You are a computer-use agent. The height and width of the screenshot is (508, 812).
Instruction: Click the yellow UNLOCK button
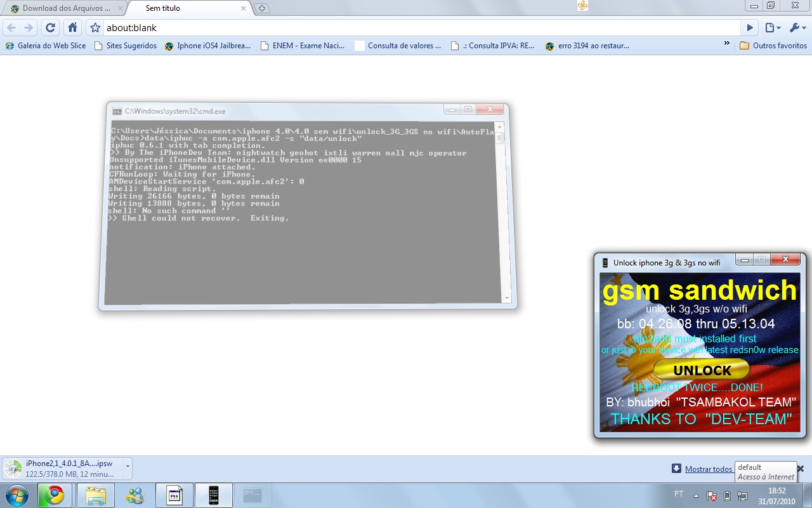point(702,370)
